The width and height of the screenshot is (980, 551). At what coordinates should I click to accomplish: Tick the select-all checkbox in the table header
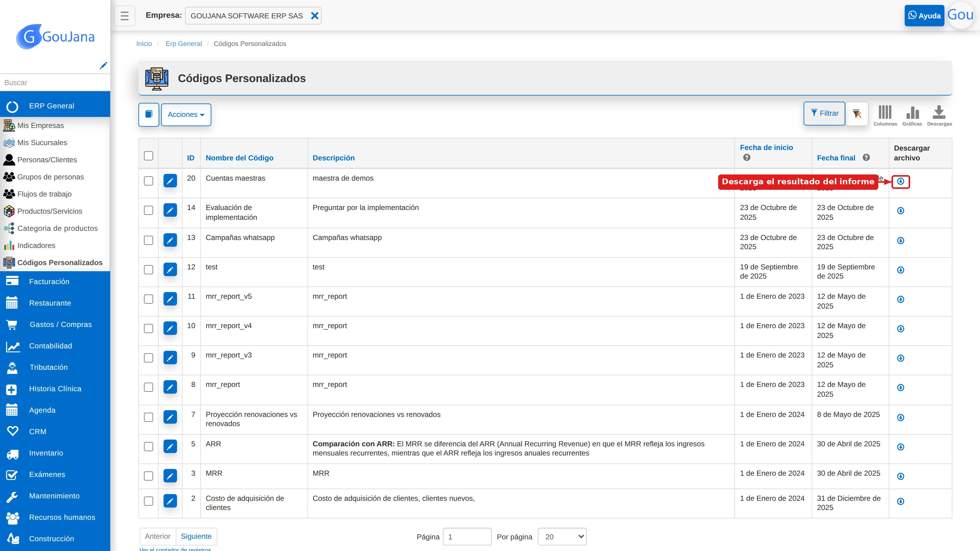click(x=148, y=156)
